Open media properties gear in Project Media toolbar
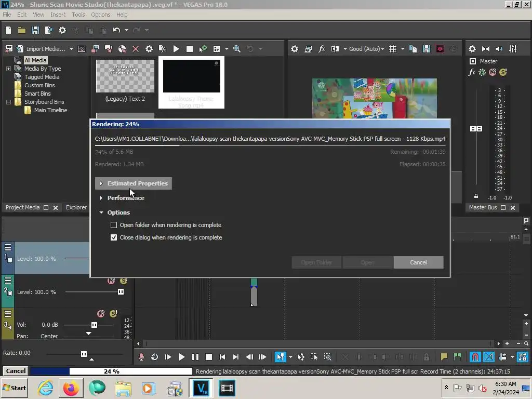Viewport: 532px width, 399px height. pos(149,49)
